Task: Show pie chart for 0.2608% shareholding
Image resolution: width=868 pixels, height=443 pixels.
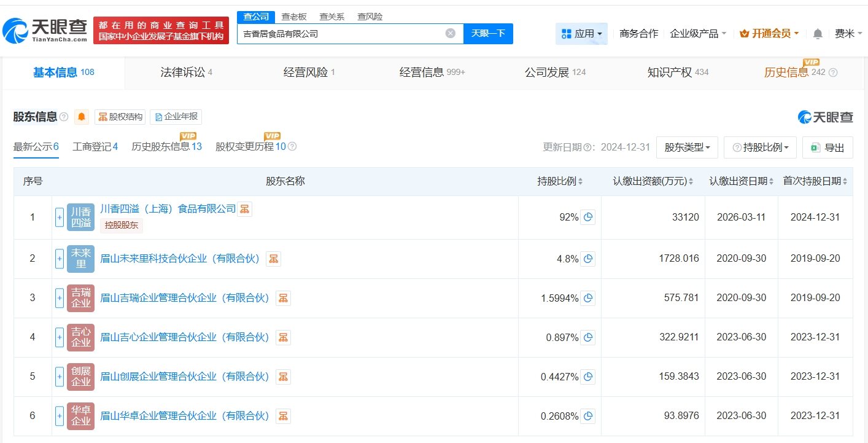Action: tap(587, 416)
